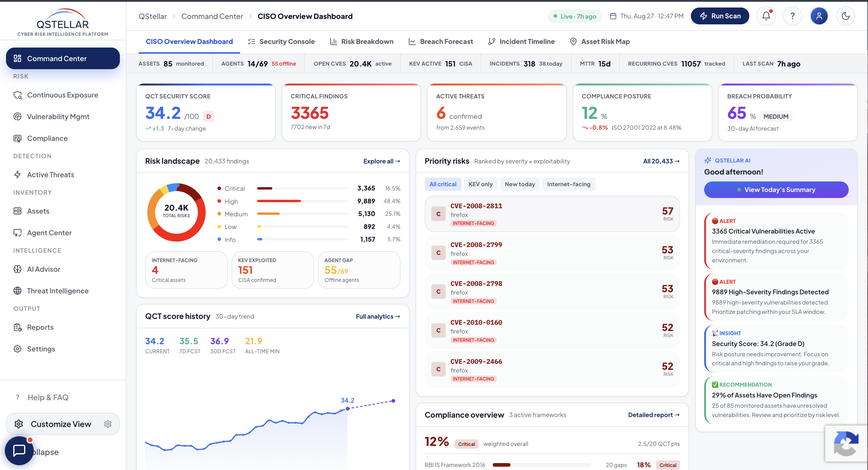Open the Asset Risk Map tab

pyautogui.click(x=600, y=42)
